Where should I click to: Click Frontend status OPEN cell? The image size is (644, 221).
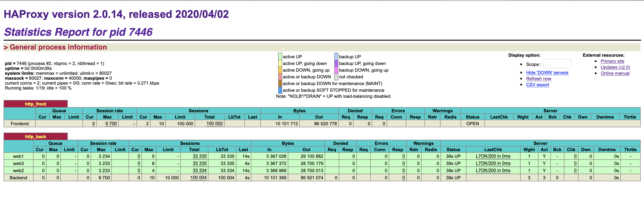tap(472, 123)
